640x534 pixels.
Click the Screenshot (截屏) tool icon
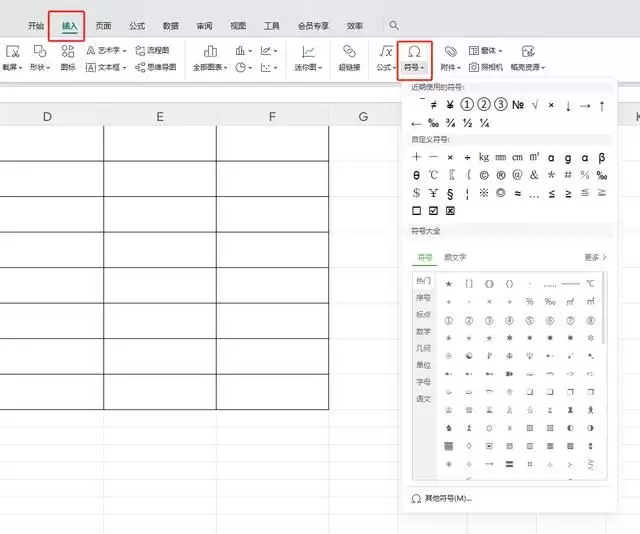[13, 51]
